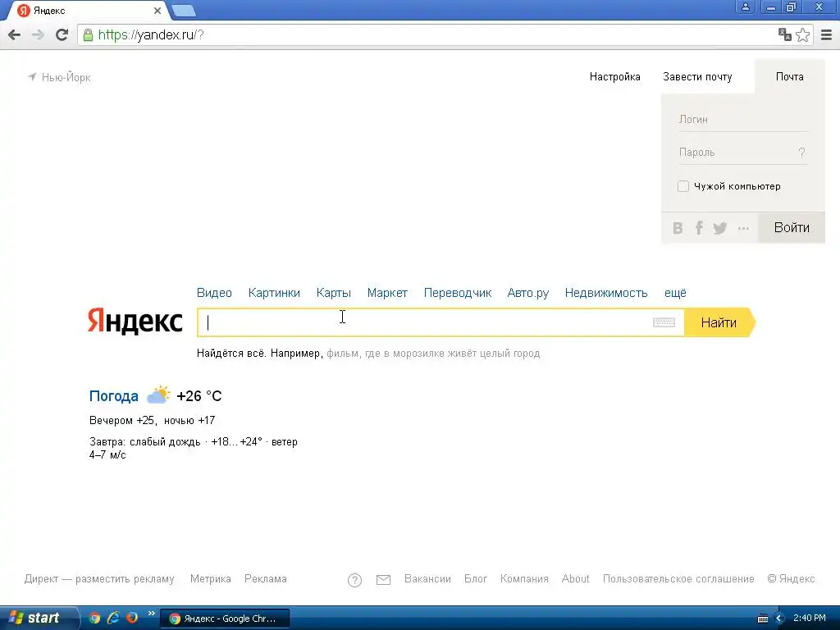Sign in with VK icon
The height and width of the screenshot is (630, 840).
678,228
